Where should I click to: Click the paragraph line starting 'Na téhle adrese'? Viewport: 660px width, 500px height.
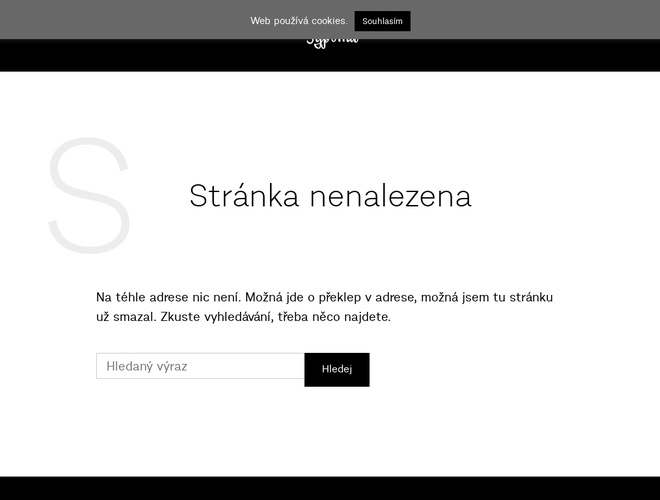[324, 297]
